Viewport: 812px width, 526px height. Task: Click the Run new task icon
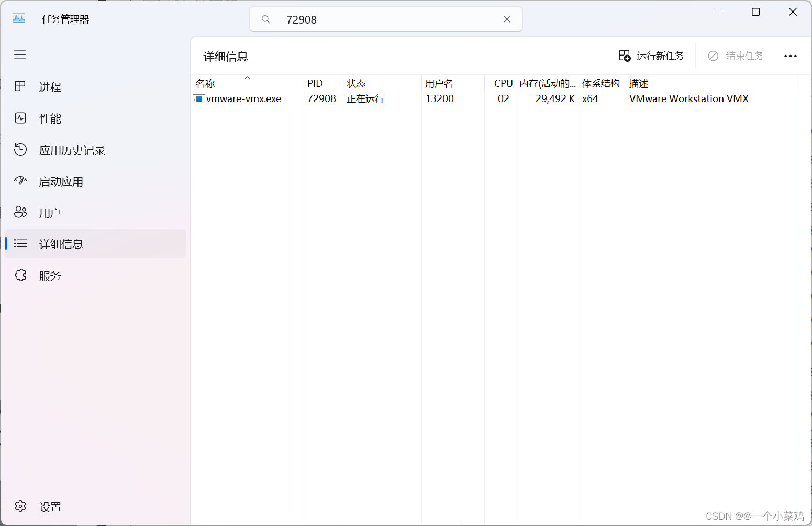pyautogui.click(x=625, y=56)
